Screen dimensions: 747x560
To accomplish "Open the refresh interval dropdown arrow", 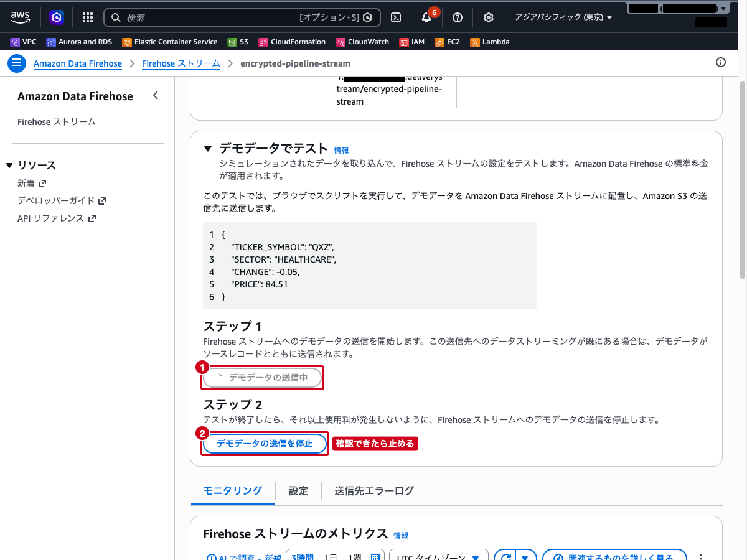I will click(526, 555).
